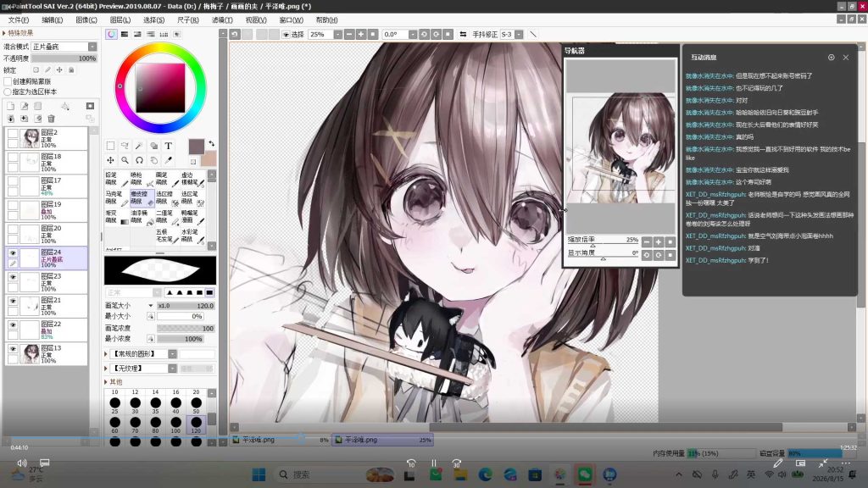Hide layer 图层24

pyautogui.click(x=13, y=252)
